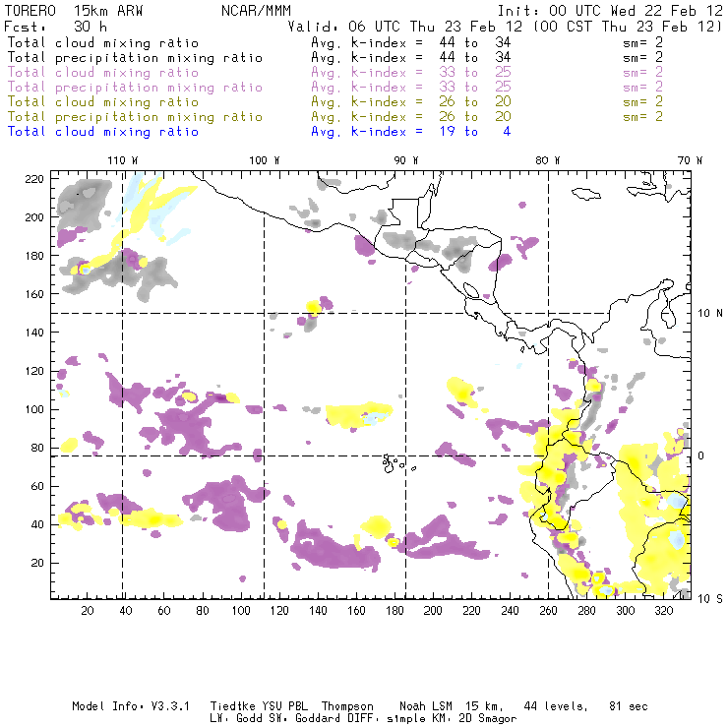The height and width of the screenshot is (728, 728).
Task: Click the olive "Total precipitation mixing ratio" legend line
Action: 135,117
